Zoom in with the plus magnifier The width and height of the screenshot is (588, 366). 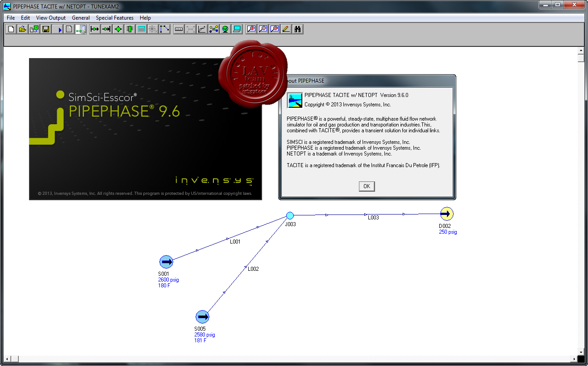tap(251, 29)
